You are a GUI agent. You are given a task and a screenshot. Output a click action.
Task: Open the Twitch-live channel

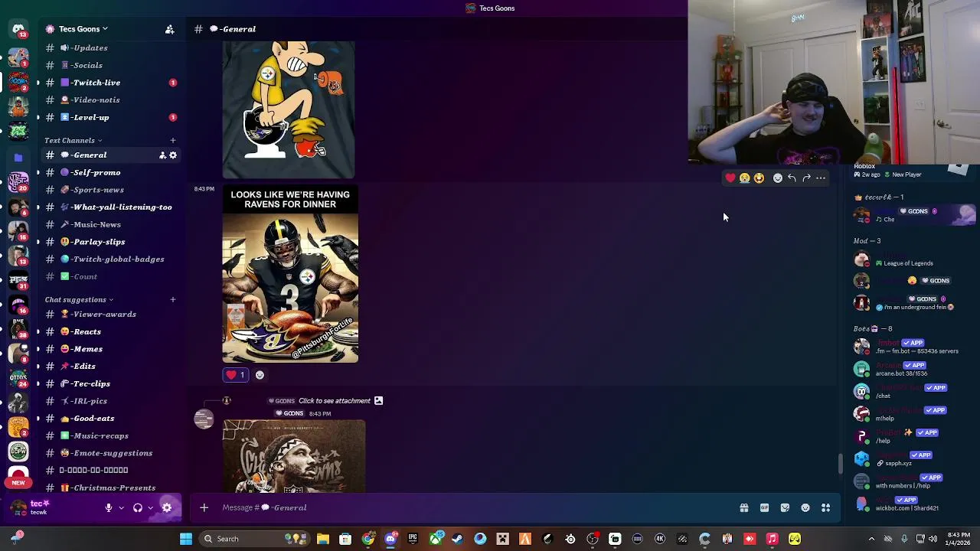click(x=109, y=83)
